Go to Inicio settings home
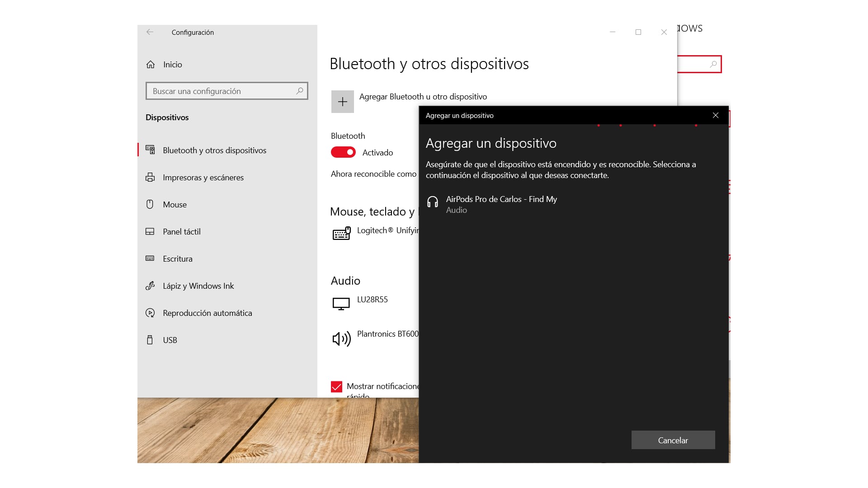The image size is (868, 488). click(x=227, y=65)
